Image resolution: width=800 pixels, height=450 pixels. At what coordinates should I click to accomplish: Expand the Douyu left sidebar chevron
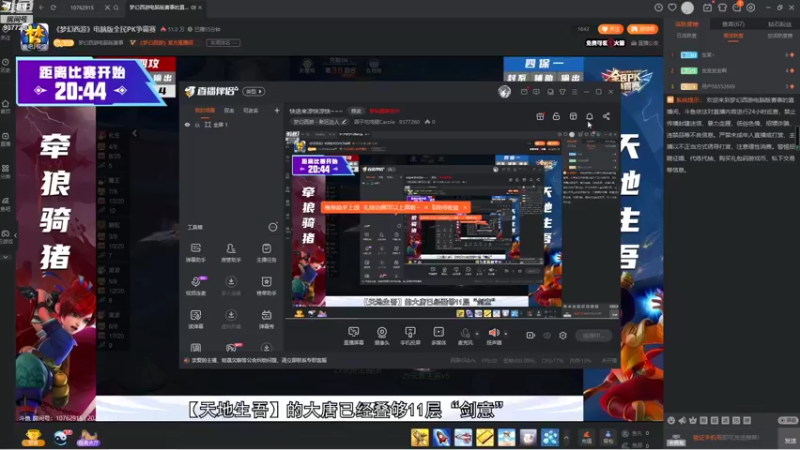coord(6,257)
